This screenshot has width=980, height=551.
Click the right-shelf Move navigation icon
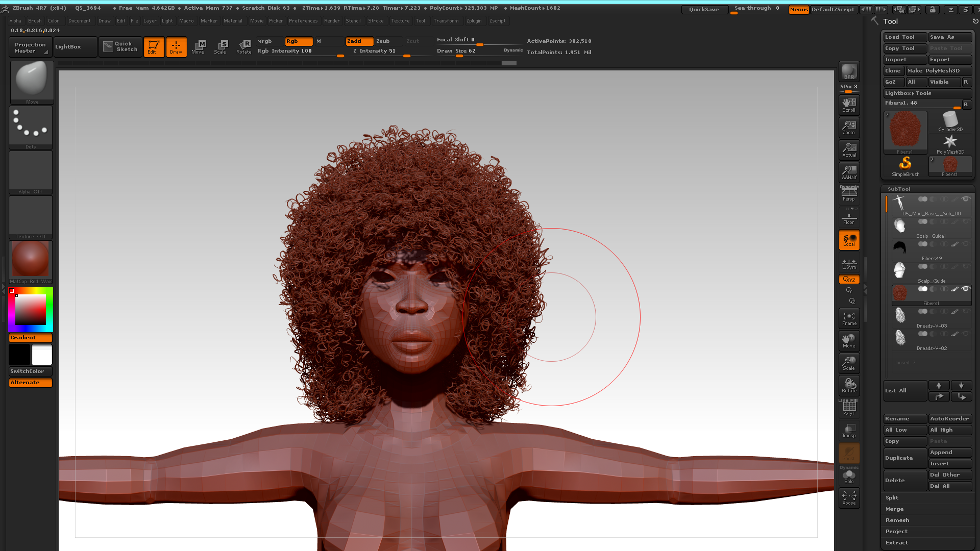click(x=849, y=341)
